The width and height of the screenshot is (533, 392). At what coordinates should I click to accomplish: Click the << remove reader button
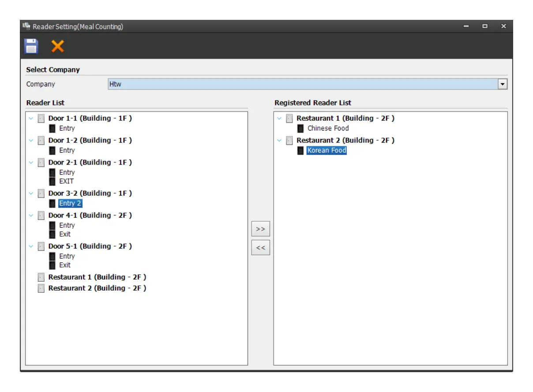[x=260, y=248]
